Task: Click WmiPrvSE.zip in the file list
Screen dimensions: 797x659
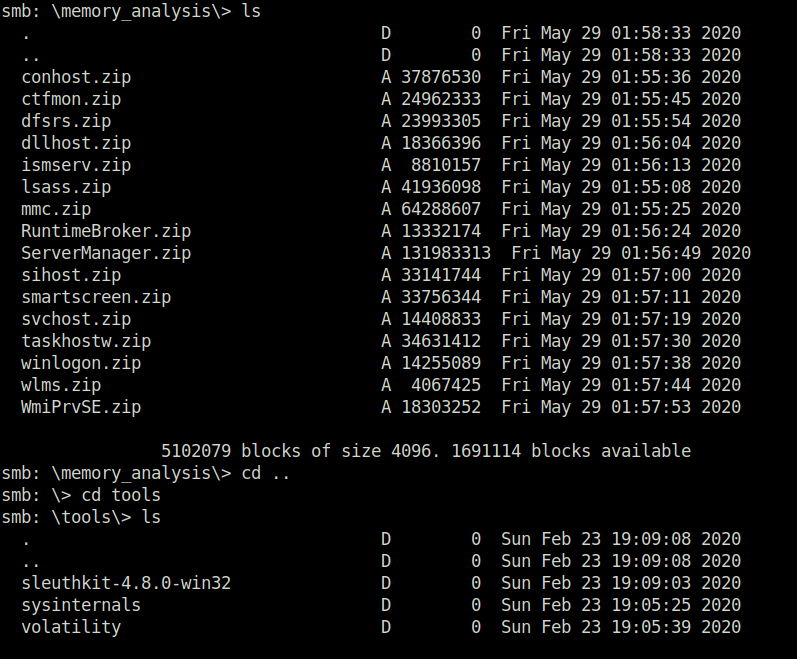Action: click(x=81, y=407)
